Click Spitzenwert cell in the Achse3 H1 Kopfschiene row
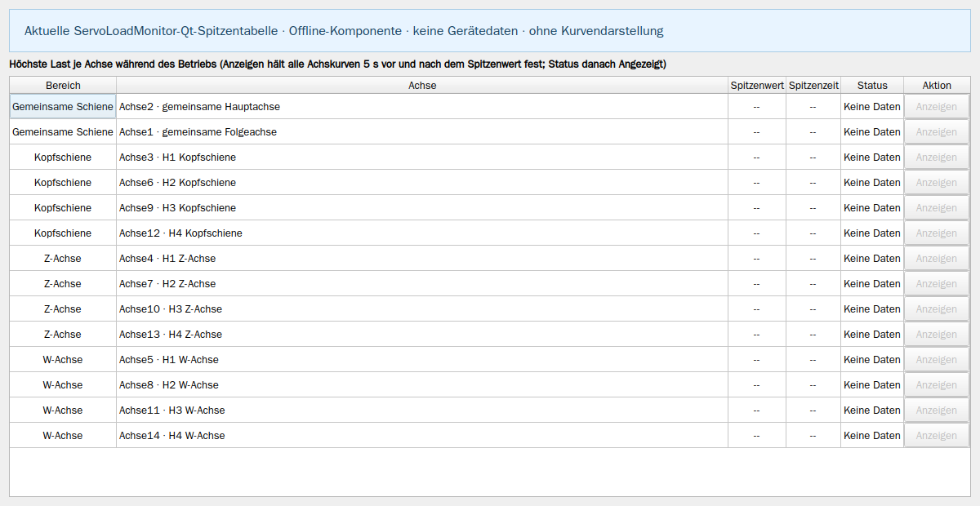Image resolution: width=980 pixels, height=506 pixels. pyautogui.click(x=757, y=158)
